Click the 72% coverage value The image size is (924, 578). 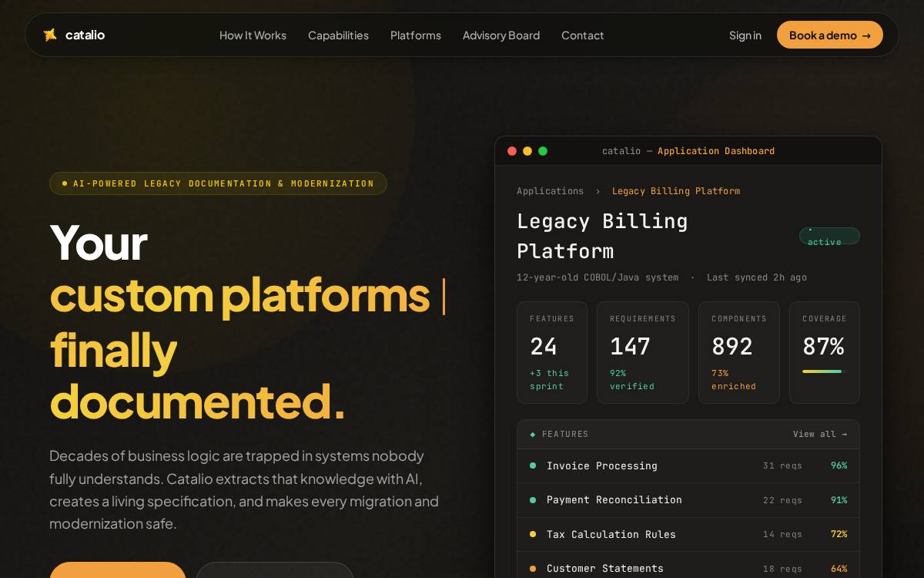pos(839,534)
